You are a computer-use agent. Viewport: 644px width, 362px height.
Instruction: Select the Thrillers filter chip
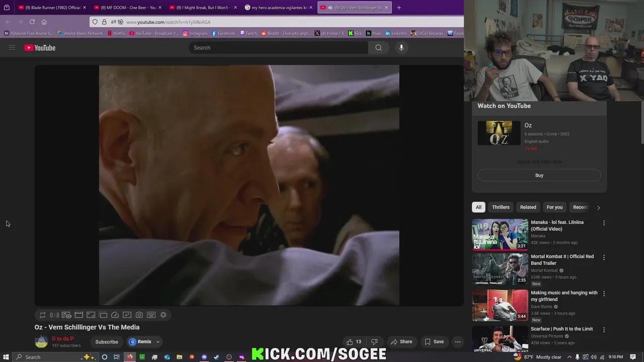(501, 207)
